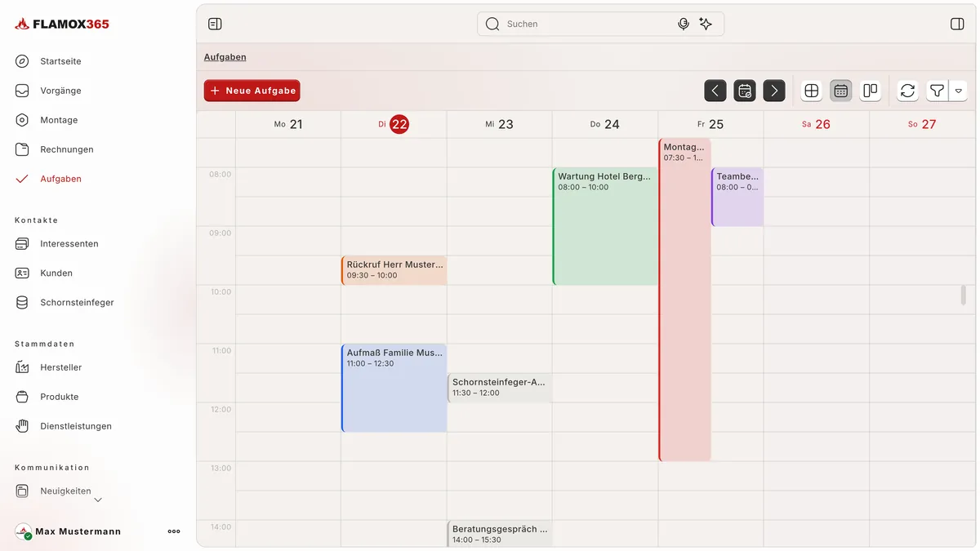Click the Neuigkeiten icon
Viewport: 980px width, 551px height.
tap(22, 491)
